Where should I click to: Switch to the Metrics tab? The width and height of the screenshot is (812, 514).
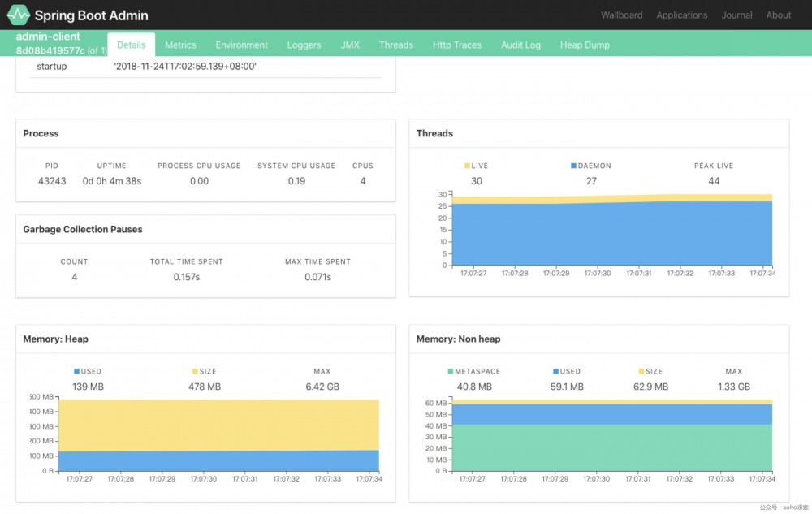[180, 45]
